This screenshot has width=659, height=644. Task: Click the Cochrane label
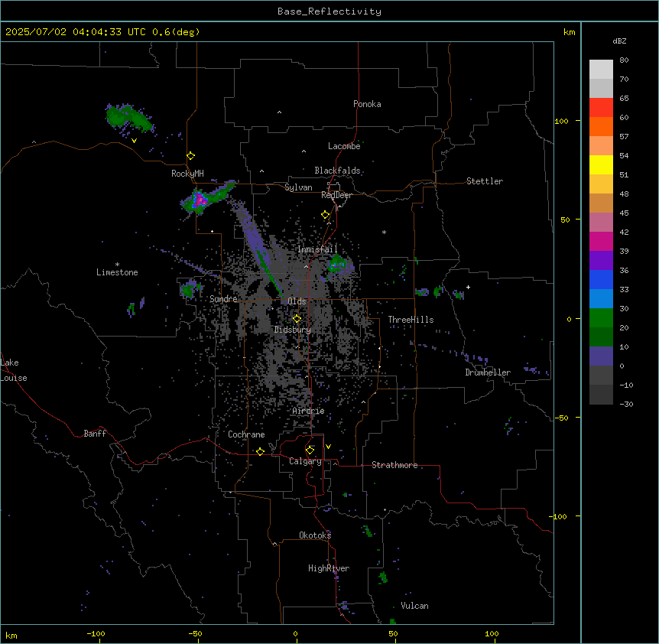[246, 434]
